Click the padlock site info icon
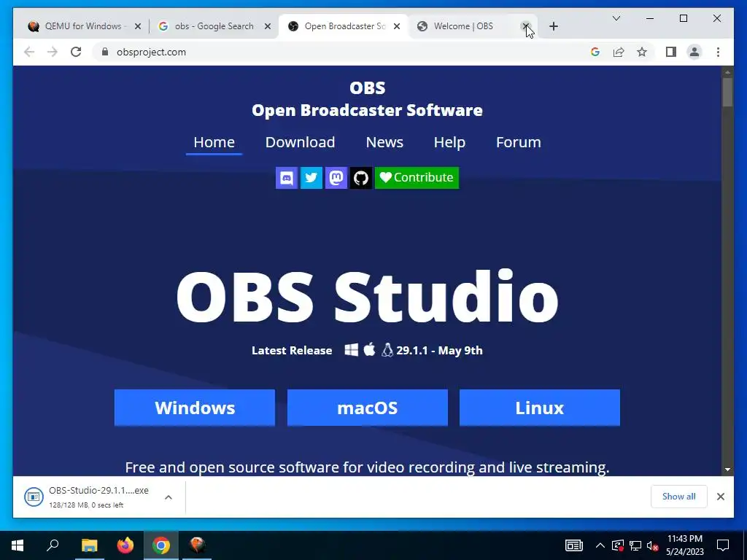Image resolution: width=747 pixels, height=560 pixels. pos(105,52)
